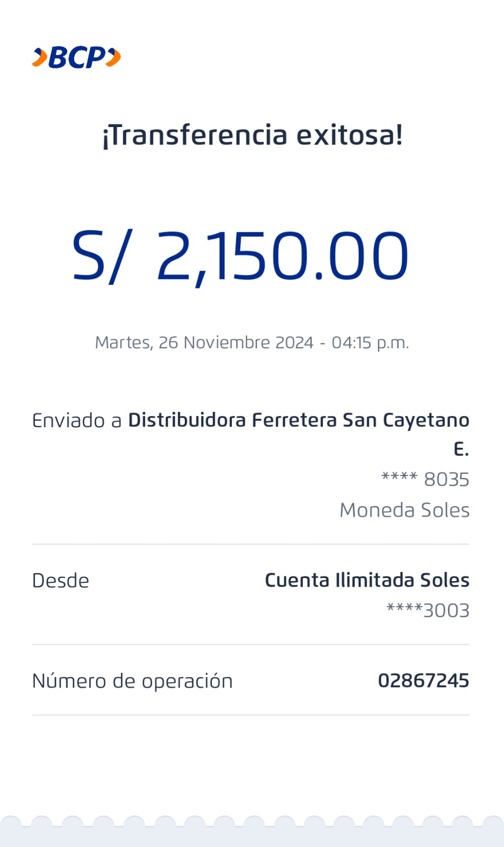Select the ¡Transferencia exitosa! heading
The height and width of the screenshot is (847, 504).
pyautogui.click(x=252, y=135)
